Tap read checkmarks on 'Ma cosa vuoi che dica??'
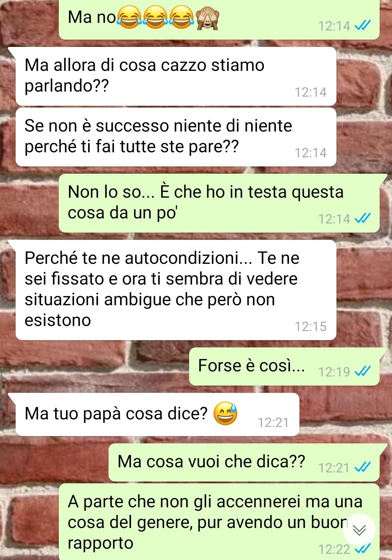 point(363,467)
